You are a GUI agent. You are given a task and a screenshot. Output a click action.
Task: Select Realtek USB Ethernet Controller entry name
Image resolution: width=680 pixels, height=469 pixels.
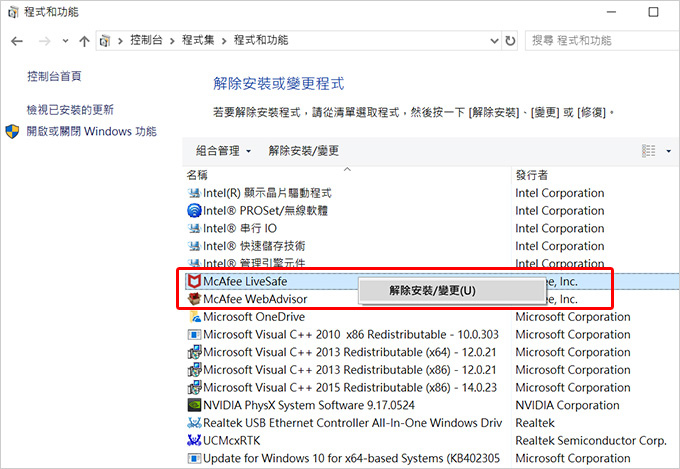tap(353, 423)
